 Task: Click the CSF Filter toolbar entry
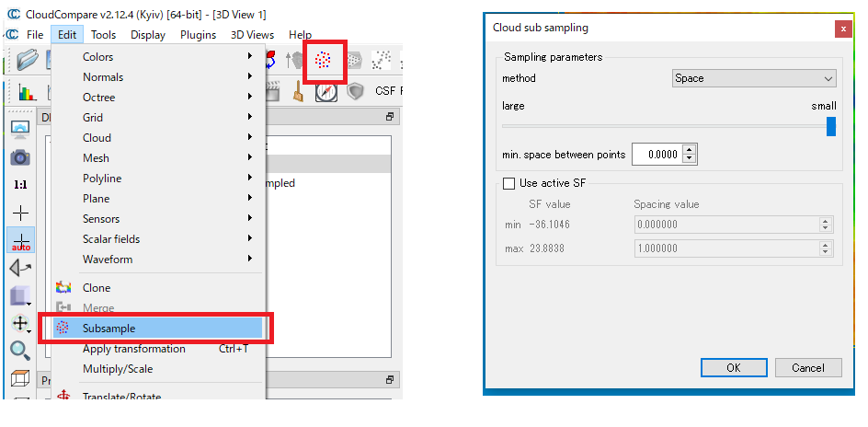[388, 91]
